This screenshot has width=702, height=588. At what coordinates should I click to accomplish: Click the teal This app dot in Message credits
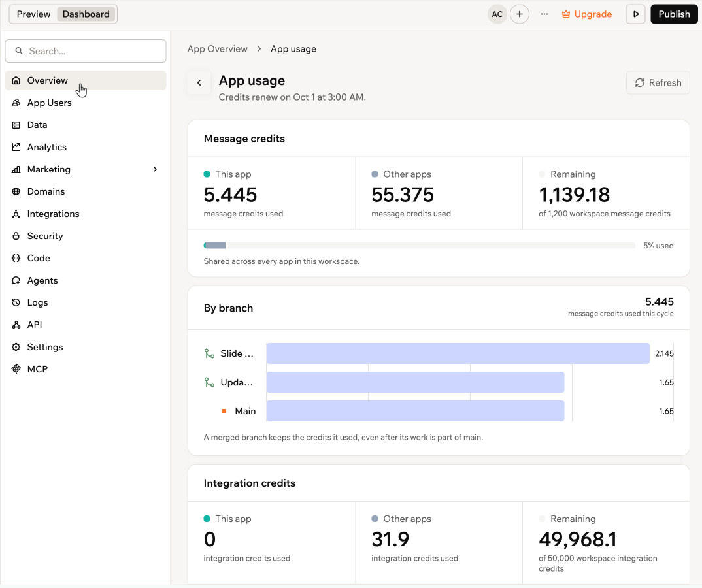207,174
